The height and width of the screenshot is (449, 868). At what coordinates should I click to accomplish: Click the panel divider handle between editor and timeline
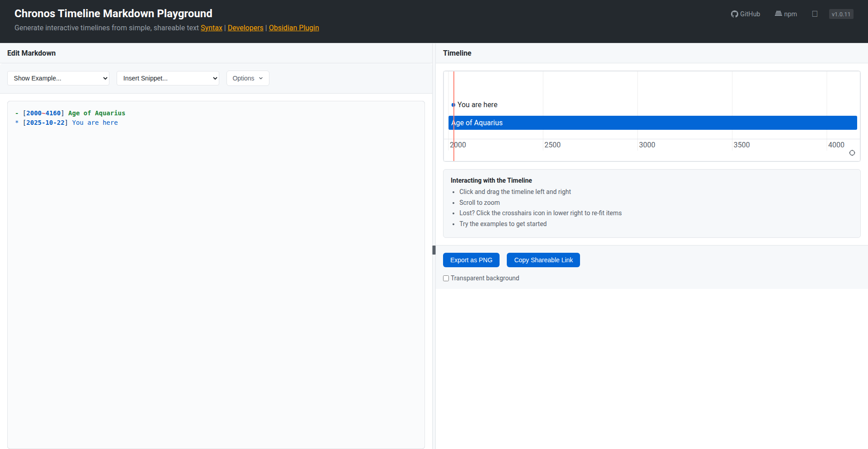click(x=434, y=250)
